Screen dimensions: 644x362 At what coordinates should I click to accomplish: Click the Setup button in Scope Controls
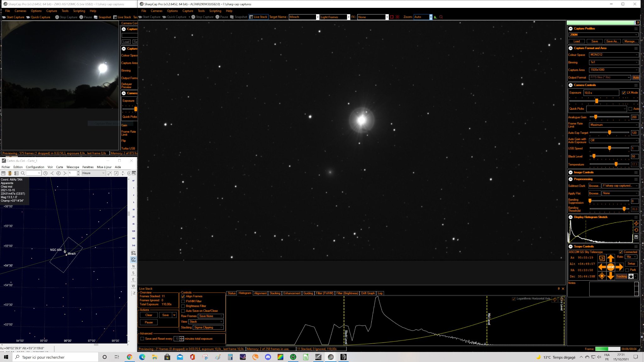tap(631, 264)
